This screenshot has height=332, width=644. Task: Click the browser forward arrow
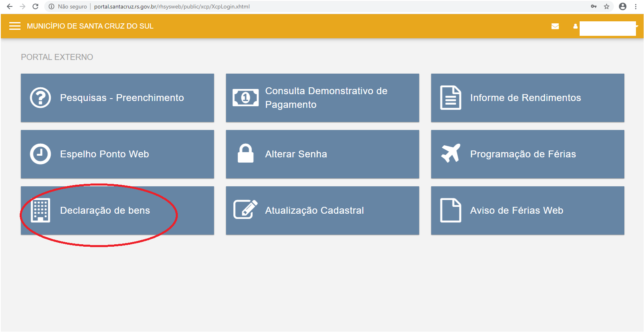pyautogui.click(x=23, y=6)
